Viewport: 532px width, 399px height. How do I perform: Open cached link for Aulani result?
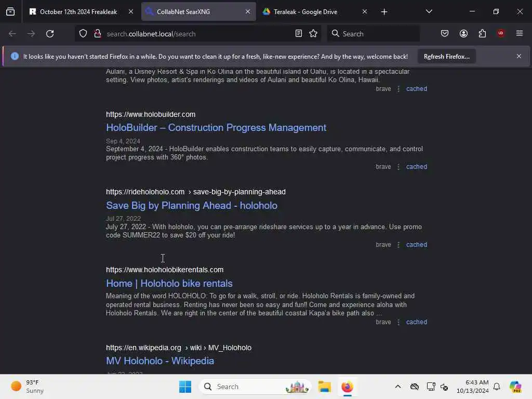click(x=417, y=89)
